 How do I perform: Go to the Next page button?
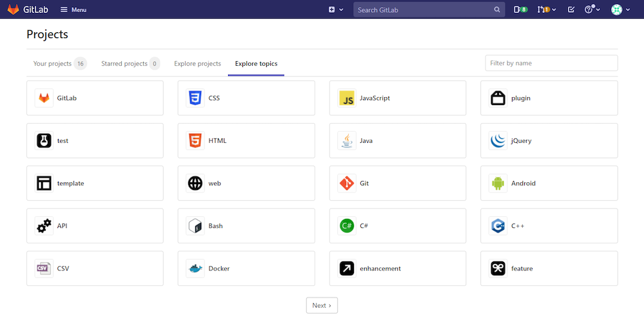point(322,306)
